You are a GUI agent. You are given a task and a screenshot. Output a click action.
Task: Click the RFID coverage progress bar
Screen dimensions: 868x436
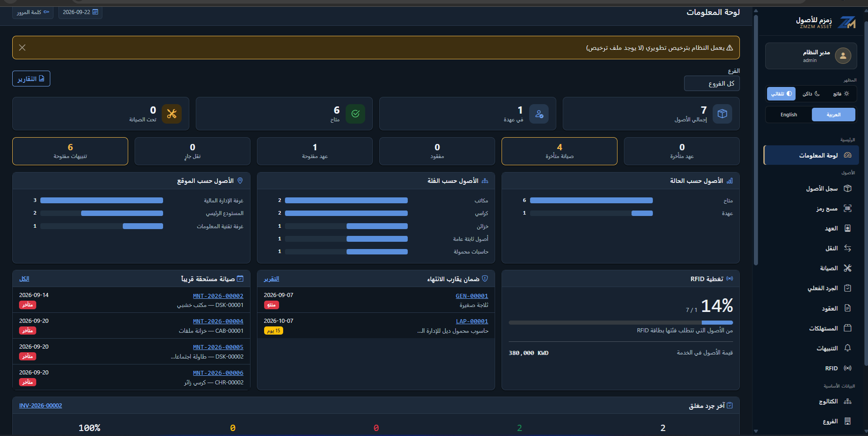point(621,322)
